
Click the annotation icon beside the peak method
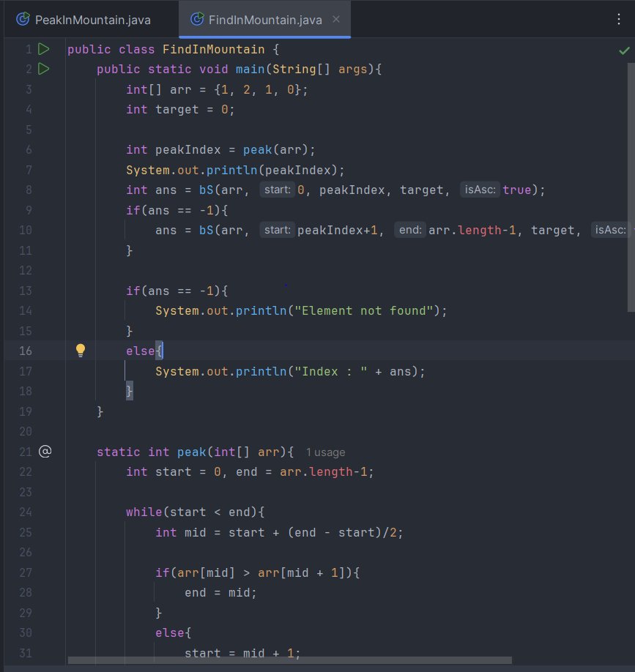tap(45, 452)
